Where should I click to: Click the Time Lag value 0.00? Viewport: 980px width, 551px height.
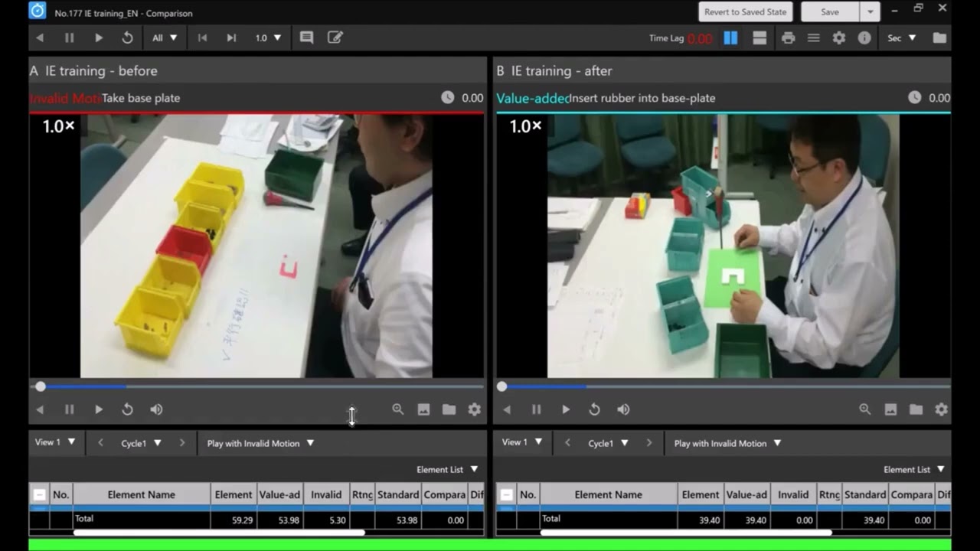[700, 38]
